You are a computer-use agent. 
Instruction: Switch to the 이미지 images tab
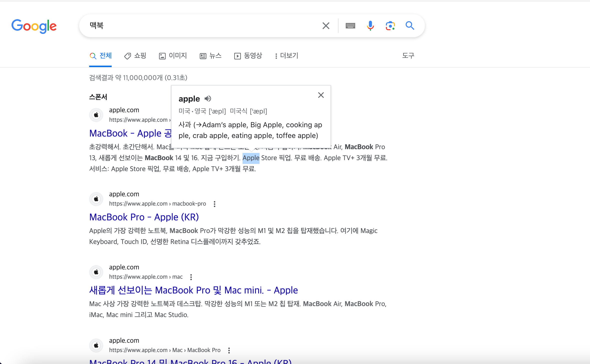pos(173,56)
